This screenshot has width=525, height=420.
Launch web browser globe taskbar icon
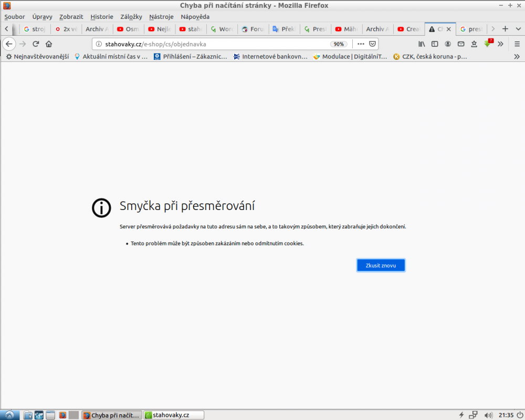pos(39,415)
